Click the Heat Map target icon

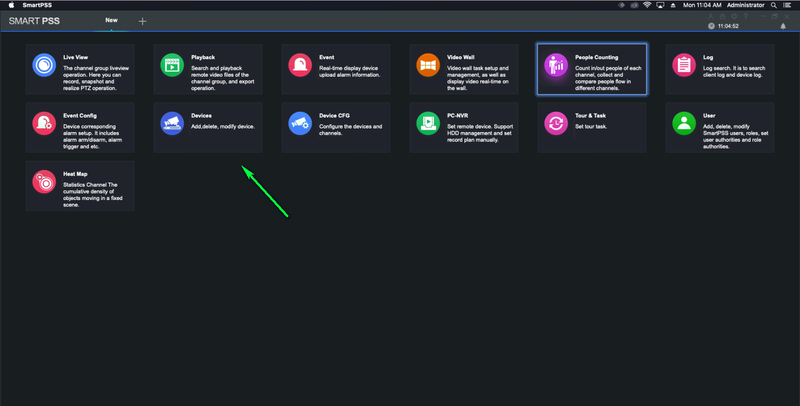(x=44, y=182)
